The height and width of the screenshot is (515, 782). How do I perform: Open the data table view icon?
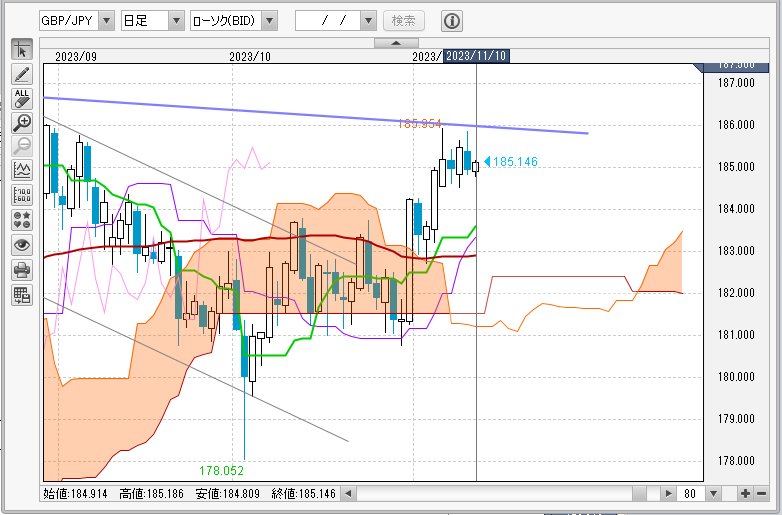pos(22,295)
